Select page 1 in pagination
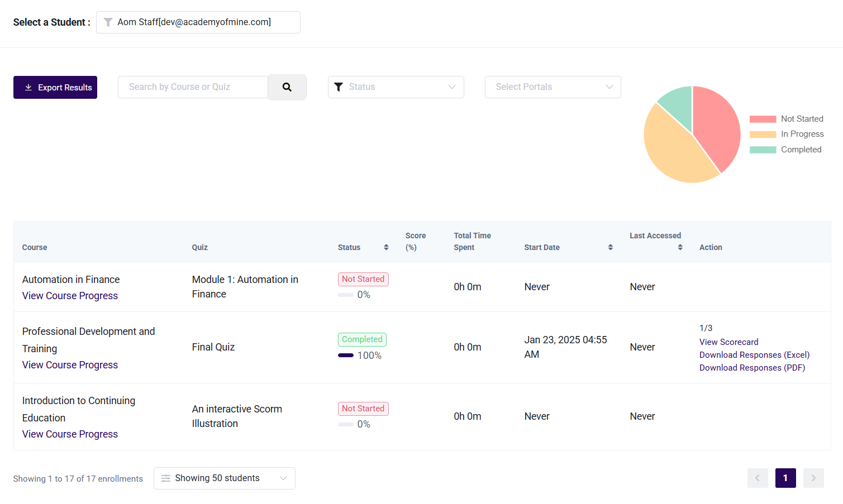 (785, 478)
